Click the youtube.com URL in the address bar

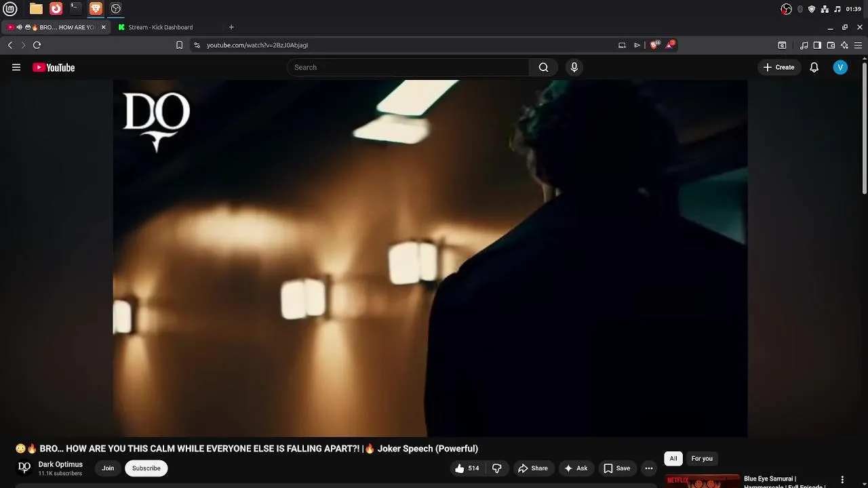[257, 45]
